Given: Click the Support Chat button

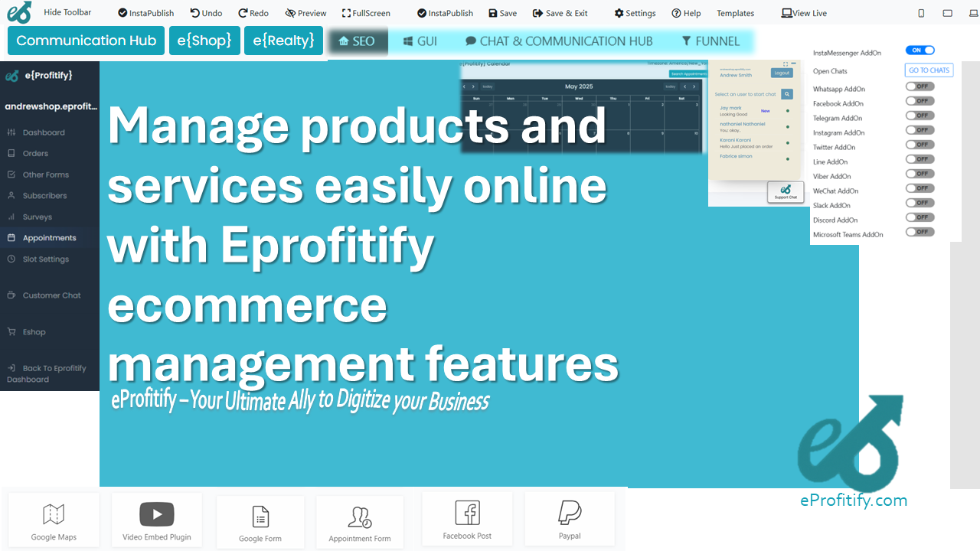Looking at the screenshot, I should click(786, 191).
